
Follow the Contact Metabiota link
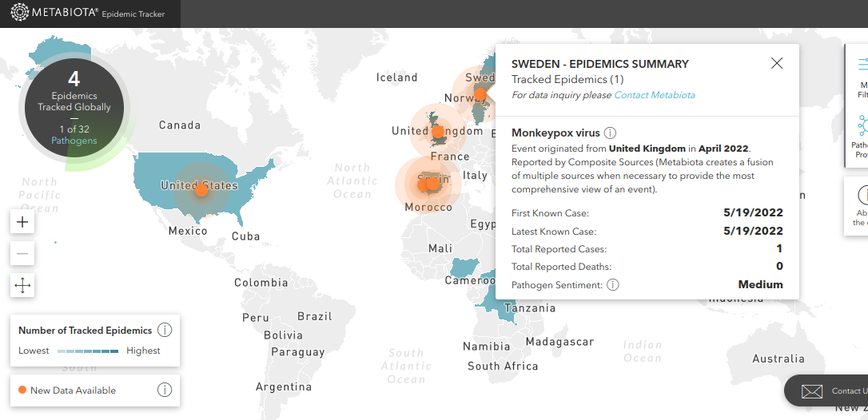tap(655, 95)
